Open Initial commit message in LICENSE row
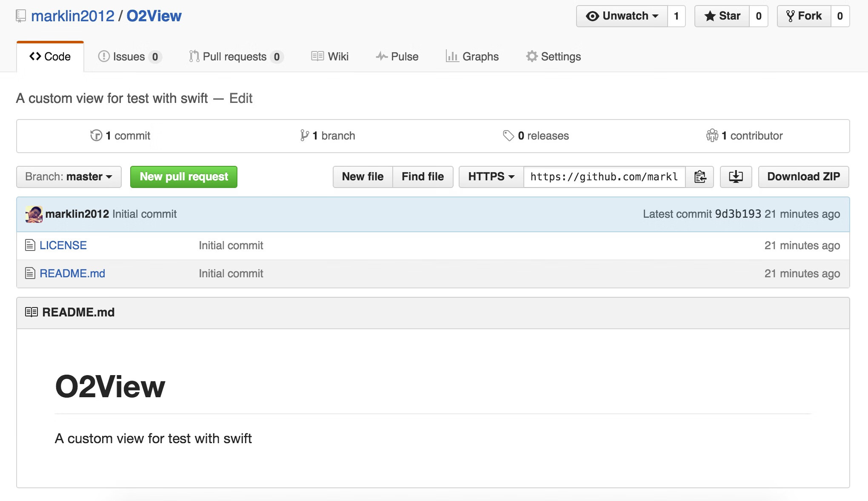The width and height of the screenshot is (868, 501). pos(231,245)
